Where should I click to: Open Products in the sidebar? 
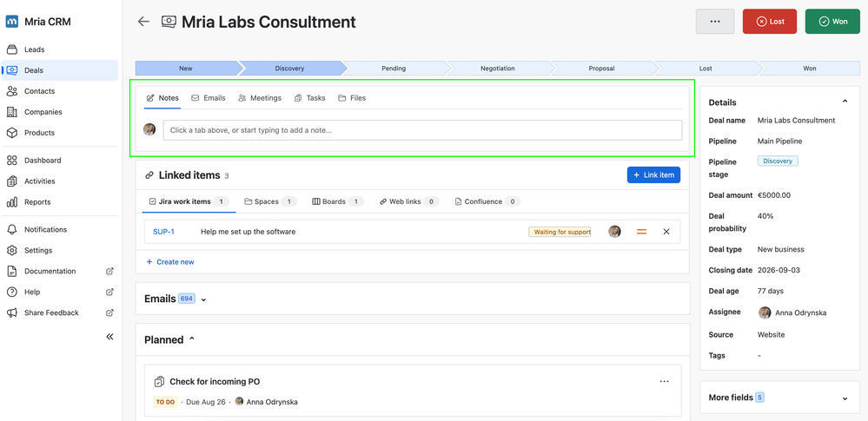[60, 133]
